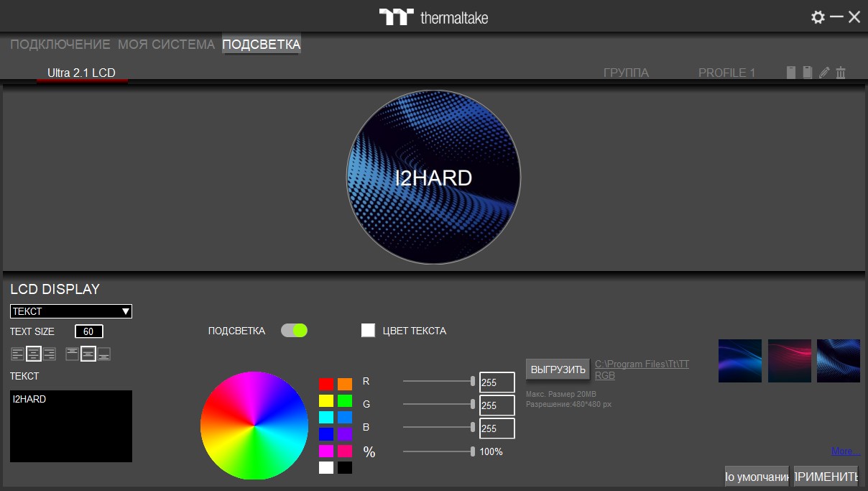
Task: Click the По умолчанию default button
Action: [757, 477]
